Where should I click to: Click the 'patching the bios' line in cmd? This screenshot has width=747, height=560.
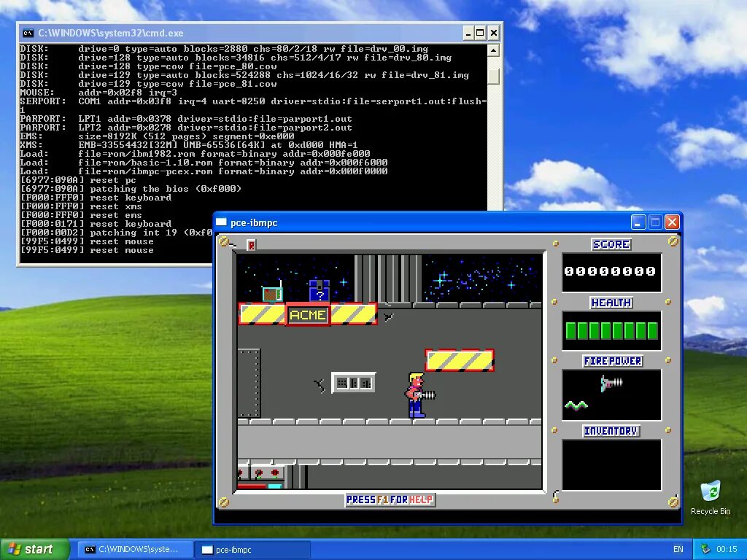(131, 189)
